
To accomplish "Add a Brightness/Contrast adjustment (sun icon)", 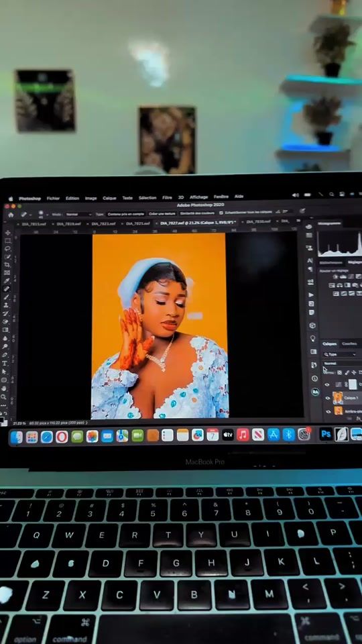I will coord(335,277).
